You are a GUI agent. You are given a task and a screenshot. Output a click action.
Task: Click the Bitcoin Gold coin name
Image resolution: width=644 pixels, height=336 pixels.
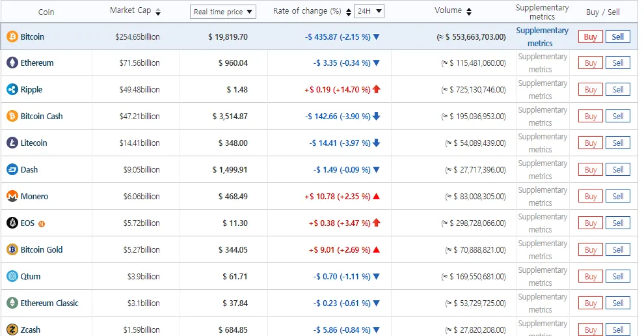click(42, 249)
